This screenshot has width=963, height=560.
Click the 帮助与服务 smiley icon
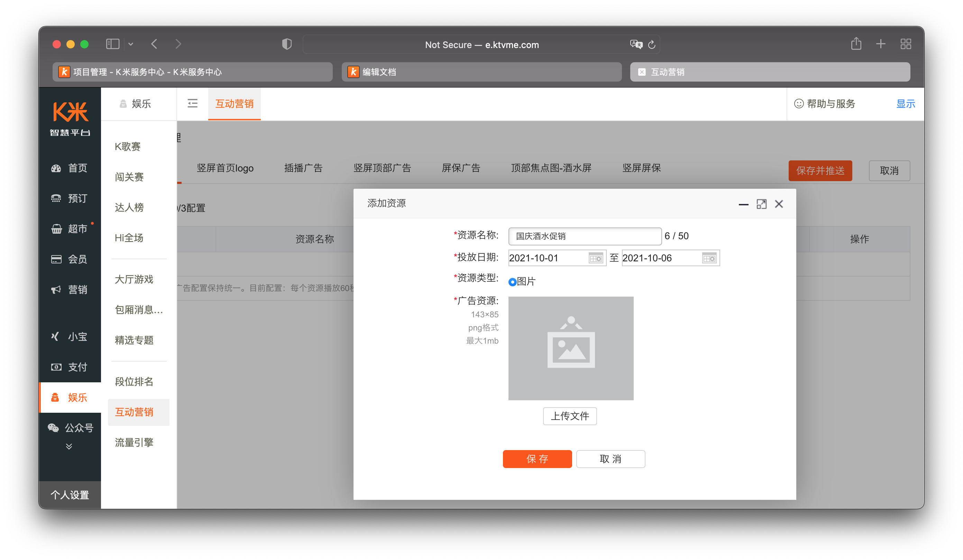[799, 103]
